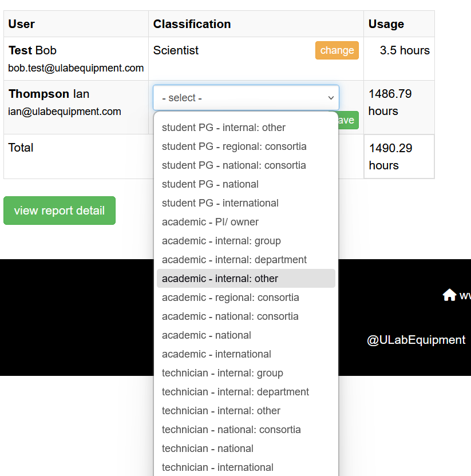The image size is (471, 476).
Task: Choose student PG - national: consortia
Action: (x=246, y=165)
